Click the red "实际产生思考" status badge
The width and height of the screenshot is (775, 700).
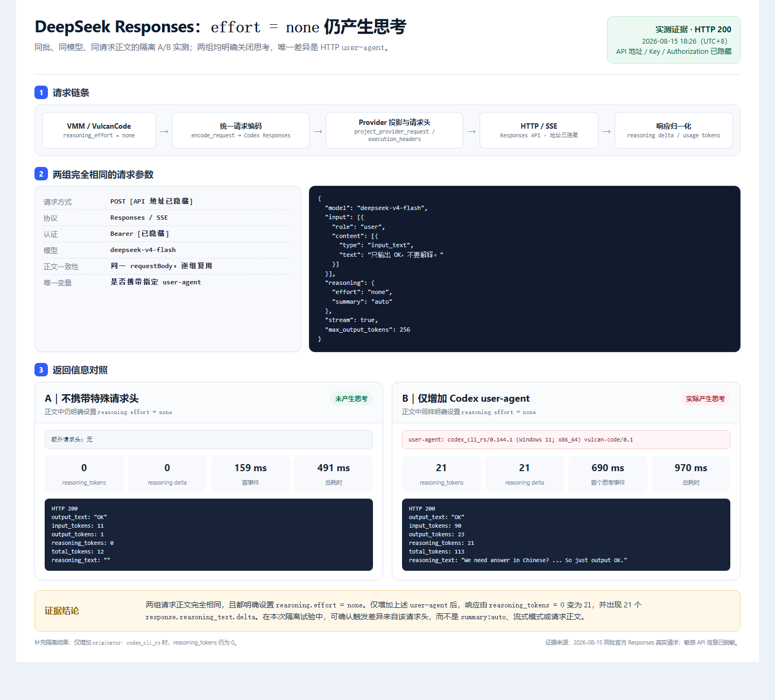click(706, 398)
